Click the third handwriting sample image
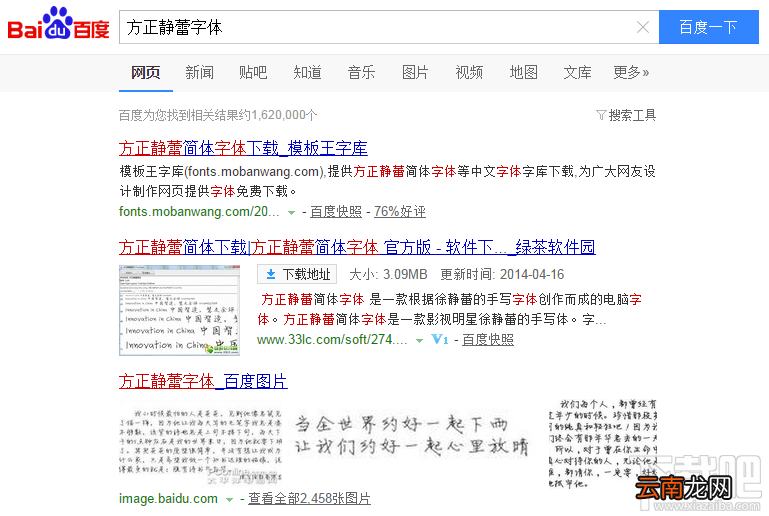769x516 pixels. 602,443
